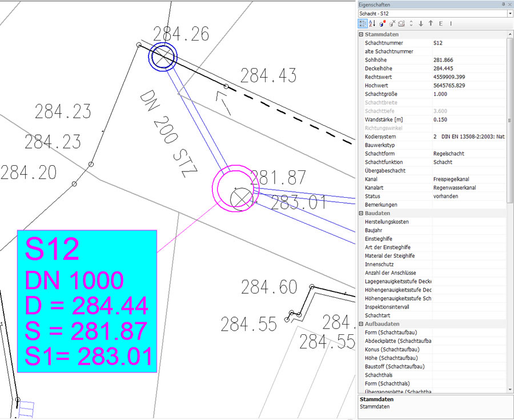Click the 284.60 elevation text in drawing

coord(269,287)
